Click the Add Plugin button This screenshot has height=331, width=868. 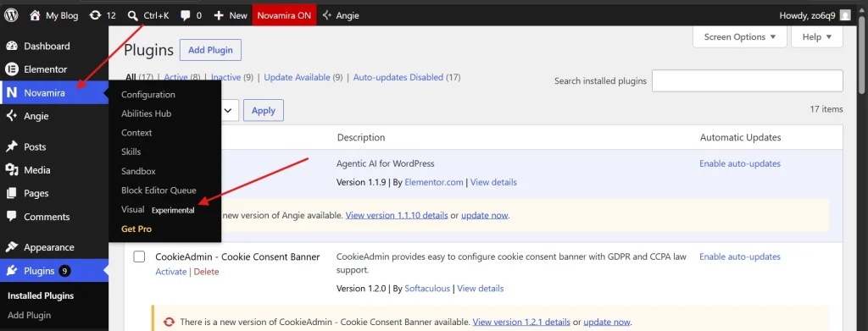click(210, 50)
